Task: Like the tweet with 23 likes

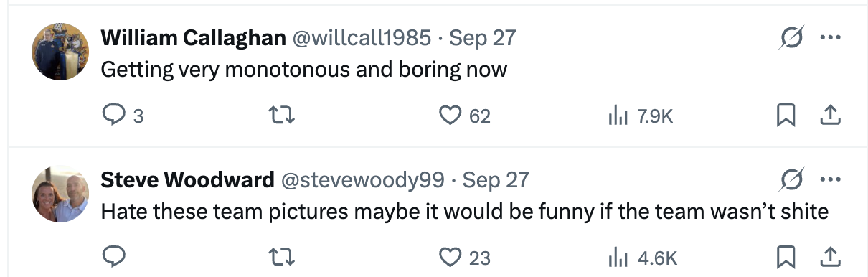Action: (x=450, y=256)
